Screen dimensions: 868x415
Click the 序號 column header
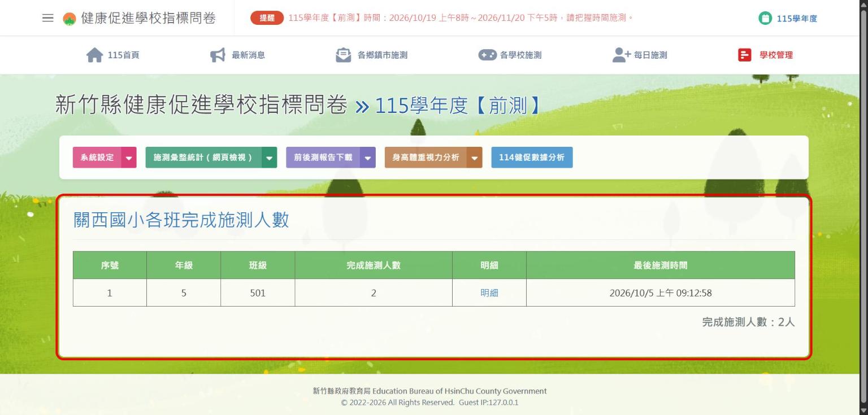tap(110, 265)
